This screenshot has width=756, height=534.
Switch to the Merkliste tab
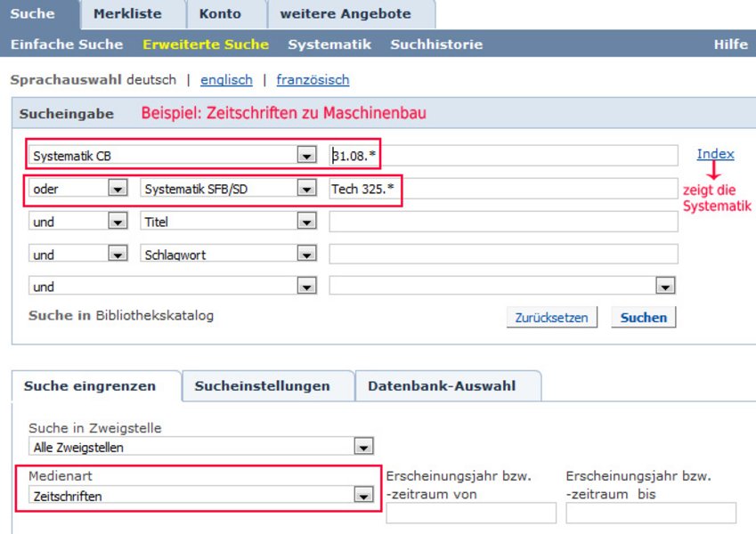[127, 14]
